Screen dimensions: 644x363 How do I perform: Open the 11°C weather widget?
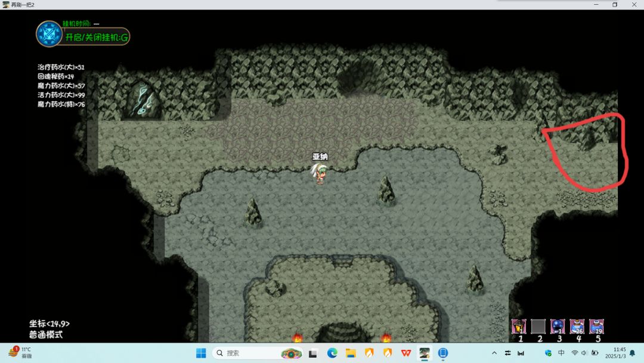point(20,353)
